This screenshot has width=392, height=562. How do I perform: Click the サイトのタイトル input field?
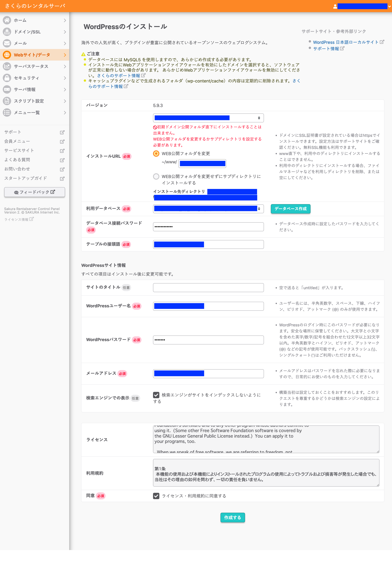(208, 287)
